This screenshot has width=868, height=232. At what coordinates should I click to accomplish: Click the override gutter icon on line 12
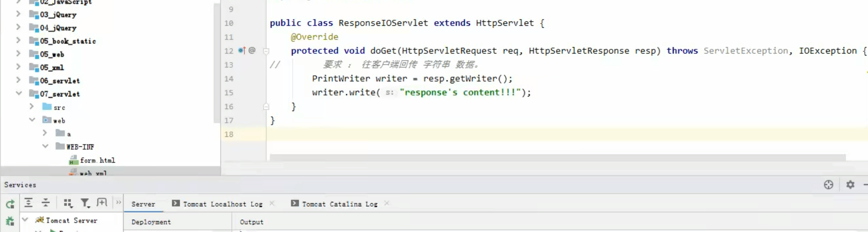coord(242,50)
